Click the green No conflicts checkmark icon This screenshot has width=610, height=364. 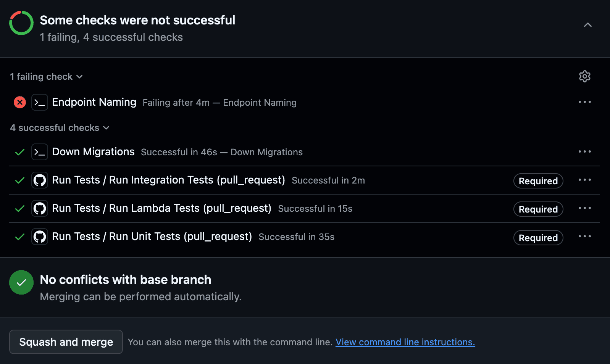(21, 282)
